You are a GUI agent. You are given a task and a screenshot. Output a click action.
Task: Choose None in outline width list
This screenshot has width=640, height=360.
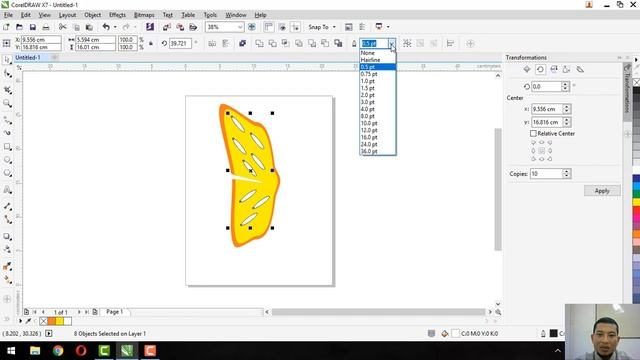point(378,53)
